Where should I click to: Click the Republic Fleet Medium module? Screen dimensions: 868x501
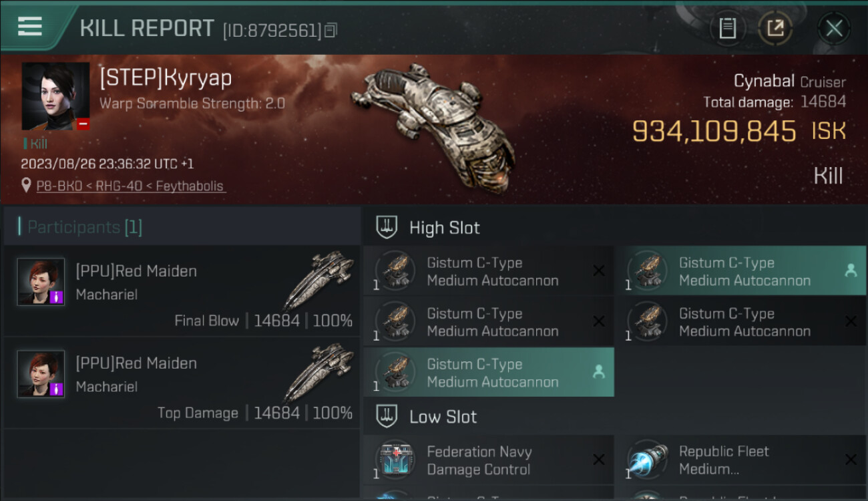[740, 460]
